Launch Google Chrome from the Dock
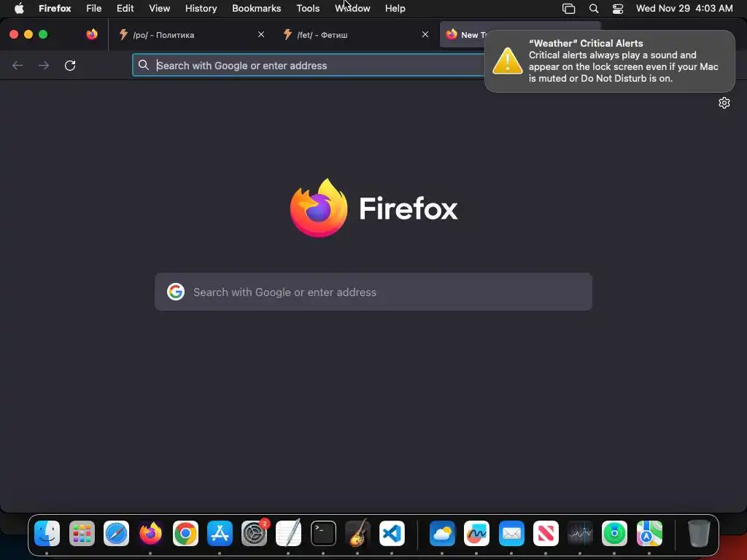 (185, 533)
